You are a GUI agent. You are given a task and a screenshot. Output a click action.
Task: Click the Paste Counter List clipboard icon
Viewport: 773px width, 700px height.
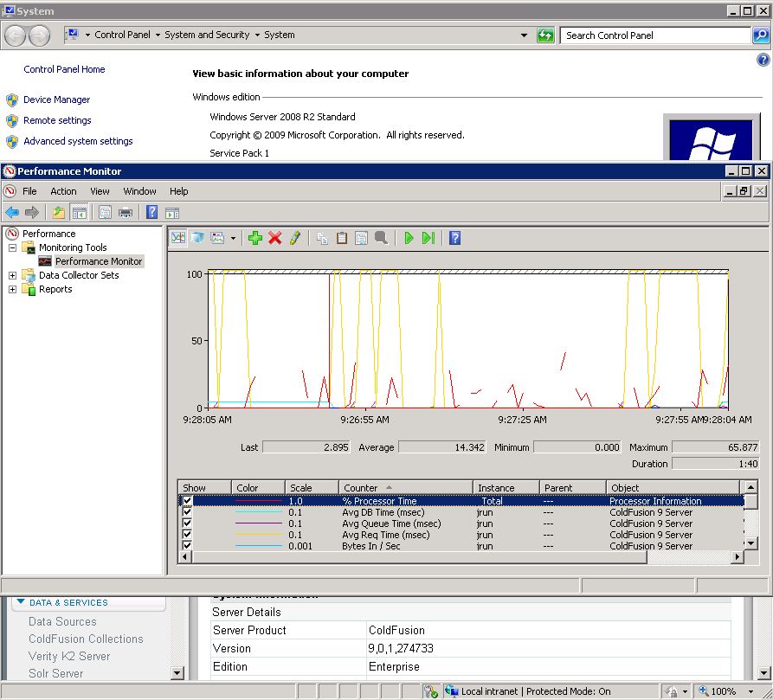(x=342, y=238)
